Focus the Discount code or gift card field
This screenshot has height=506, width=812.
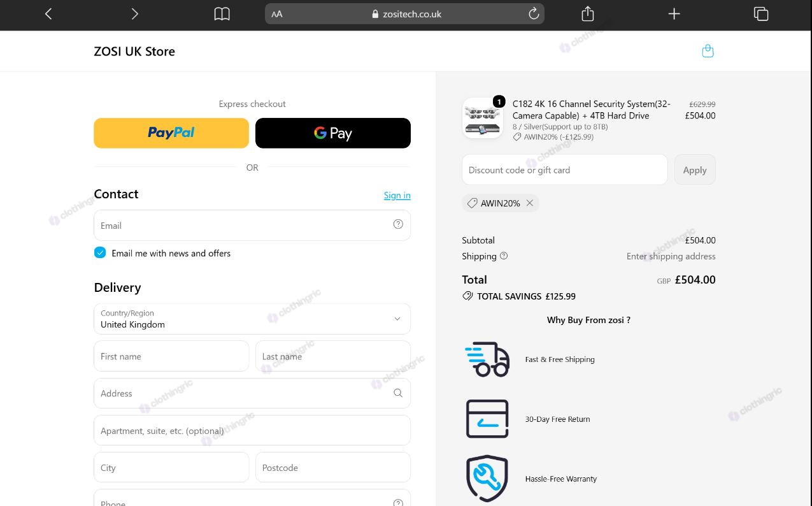pyautogui.click(x=565, y=170)
